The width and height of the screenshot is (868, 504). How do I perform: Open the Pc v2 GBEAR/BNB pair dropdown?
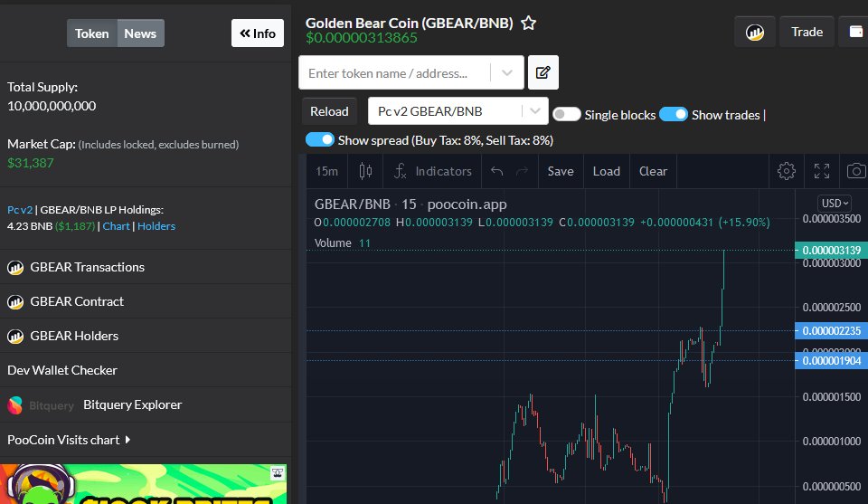click(458, 111)
